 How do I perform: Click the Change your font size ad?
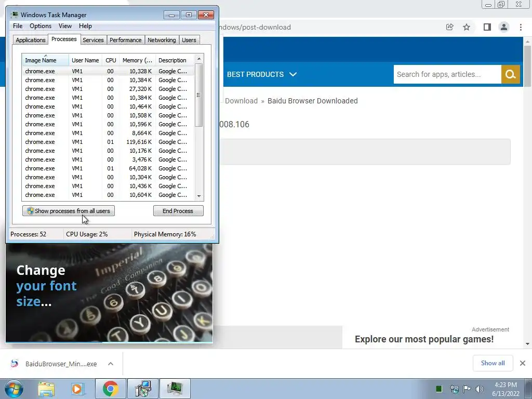pyautogui.click(x=109, y=292)
